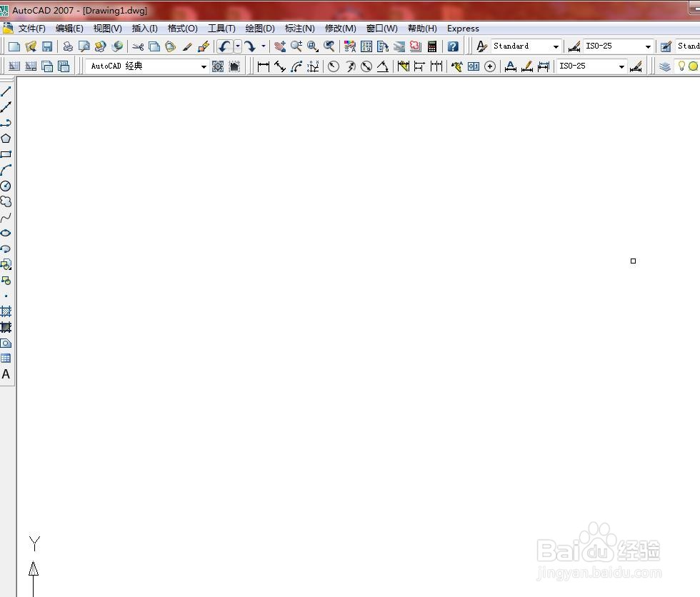700x597 pixels.
Task: Click the Zoom Previous icon
Action: point(329,46)
